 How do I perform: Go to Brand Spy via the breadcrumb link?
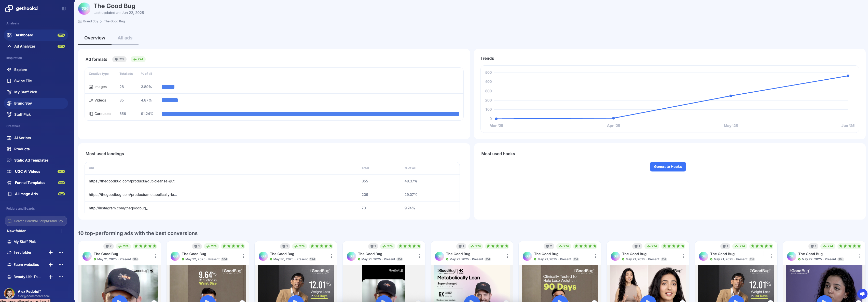[90, 22]
